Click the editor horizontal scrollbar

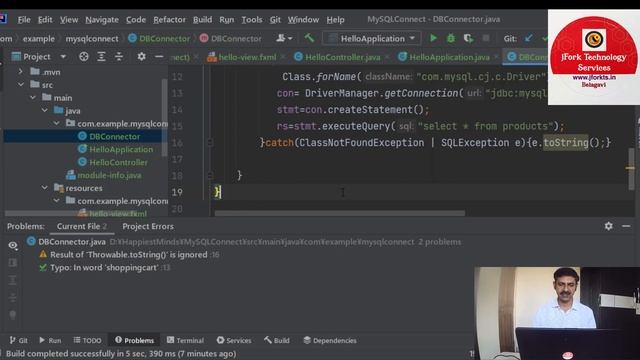click(340, 213)
